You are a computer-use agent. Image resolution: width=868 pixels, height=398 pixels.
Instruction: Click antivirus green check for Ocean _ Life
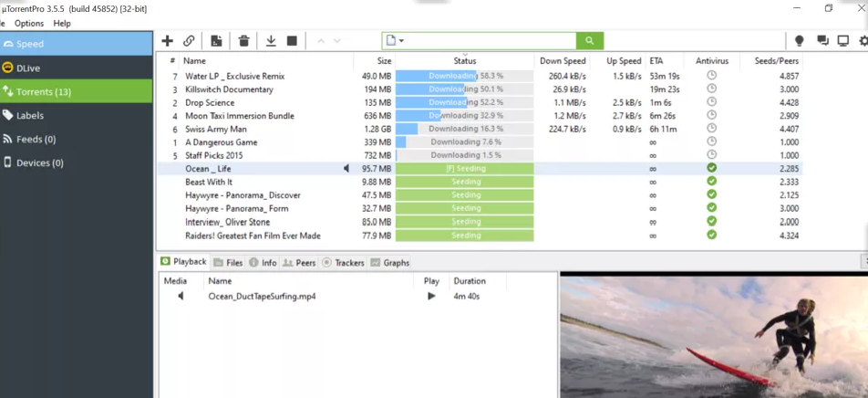(712, 168)
